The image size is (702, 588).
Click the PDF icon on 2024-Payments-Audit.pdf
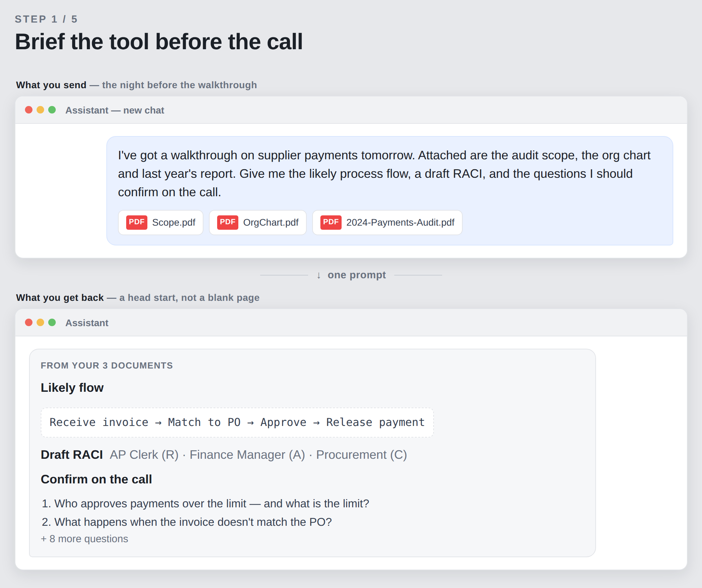click(x=331, y=222)
